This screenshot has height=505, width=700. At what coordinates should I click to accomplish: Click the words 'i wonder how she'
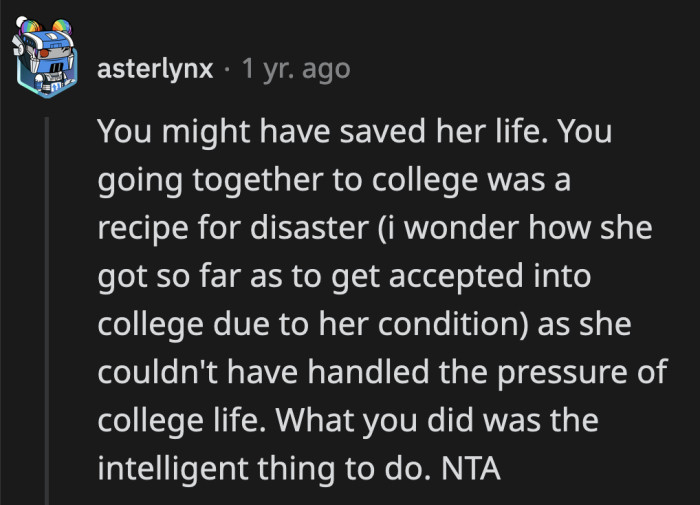click(x=516, y=227)
